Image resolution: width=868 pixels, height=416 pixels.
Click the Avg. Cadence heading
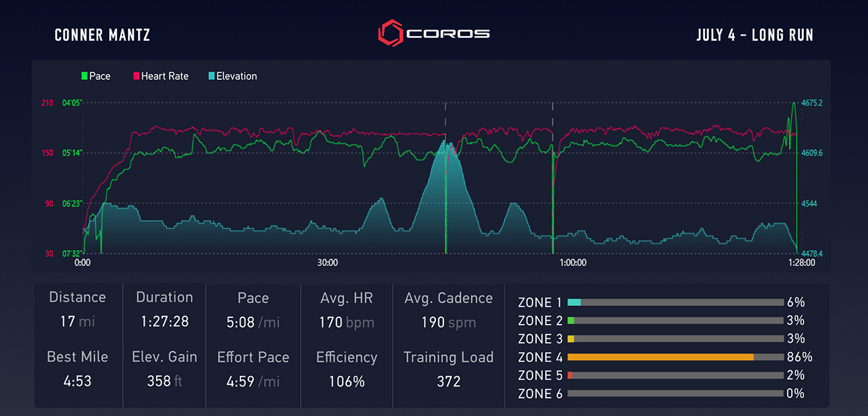[x=449, y=298]
